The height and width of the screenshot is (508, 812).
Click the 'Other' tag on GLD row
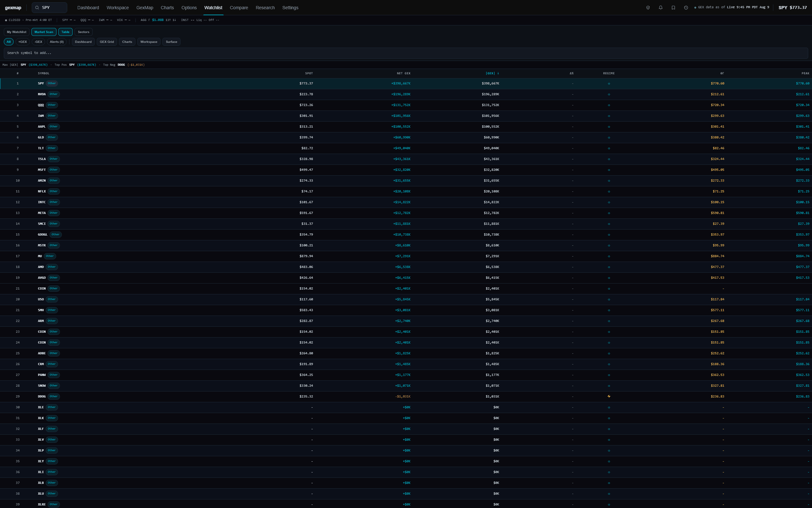(52, 137)
